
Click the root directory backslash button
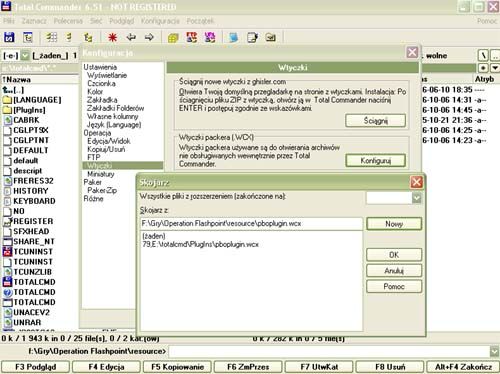pyautogui.click(x=483, y=56)
